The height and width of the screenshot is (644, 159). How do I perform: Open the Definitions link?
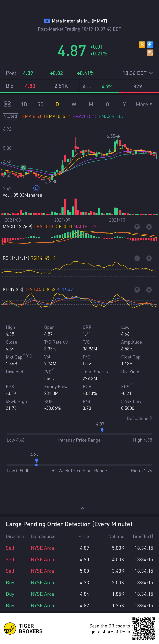(139, 418)
